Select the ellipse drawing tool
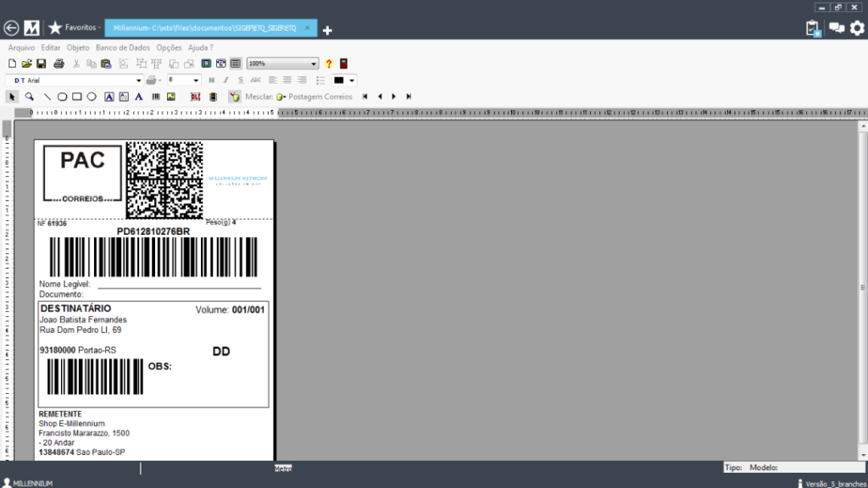This screenshot has width=868, height=488. (92, 97)
